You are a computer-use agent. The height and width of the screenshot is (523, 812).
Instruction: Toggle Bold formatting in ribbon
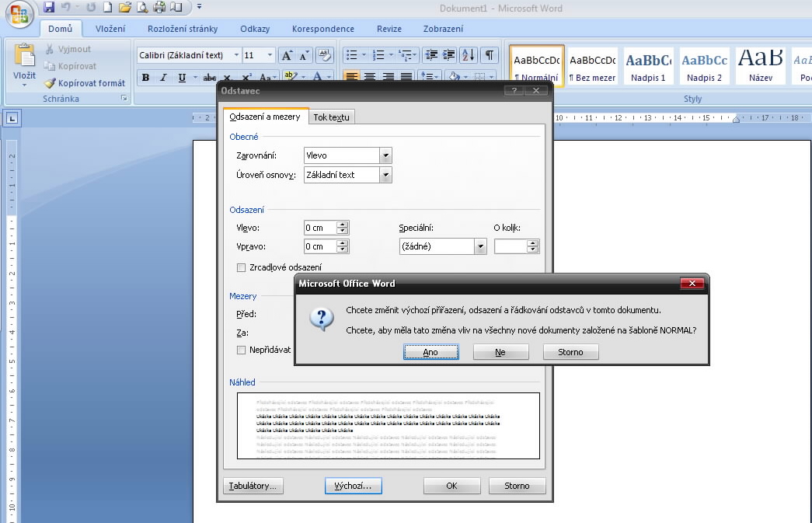coord(145,78)
